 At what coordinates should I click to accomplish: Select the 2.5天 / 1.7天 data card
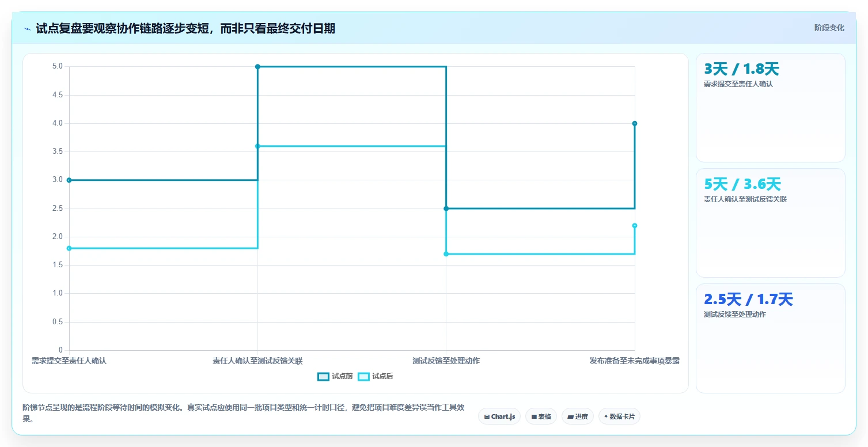coord(771,338)
